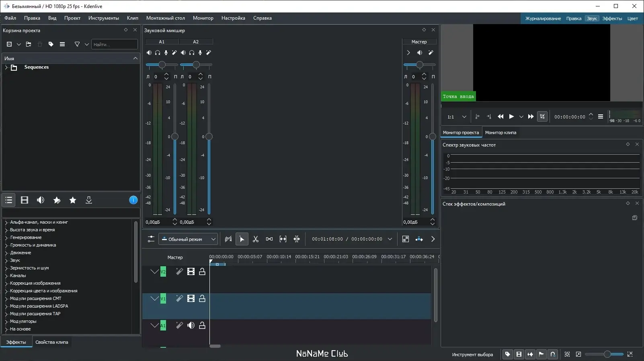
Task: Open the Монтажный стол menu
Action: pyautogui.click(x=165, y=18)
